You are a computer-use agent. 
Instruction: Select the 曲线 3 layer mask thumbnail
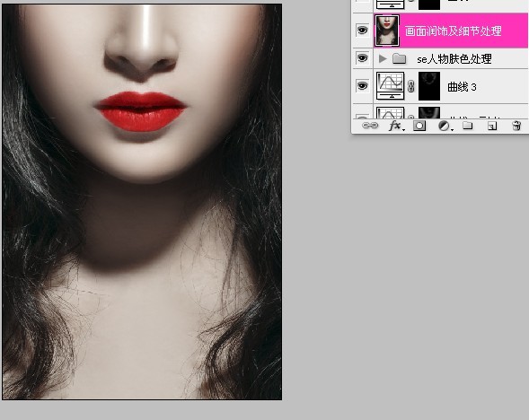pos(429,86)
